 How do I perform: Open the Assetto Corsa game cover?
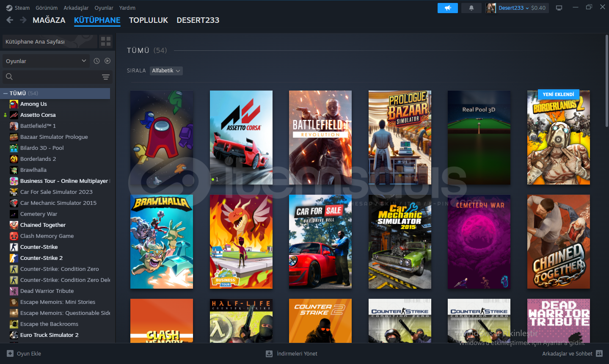[241, 138]
